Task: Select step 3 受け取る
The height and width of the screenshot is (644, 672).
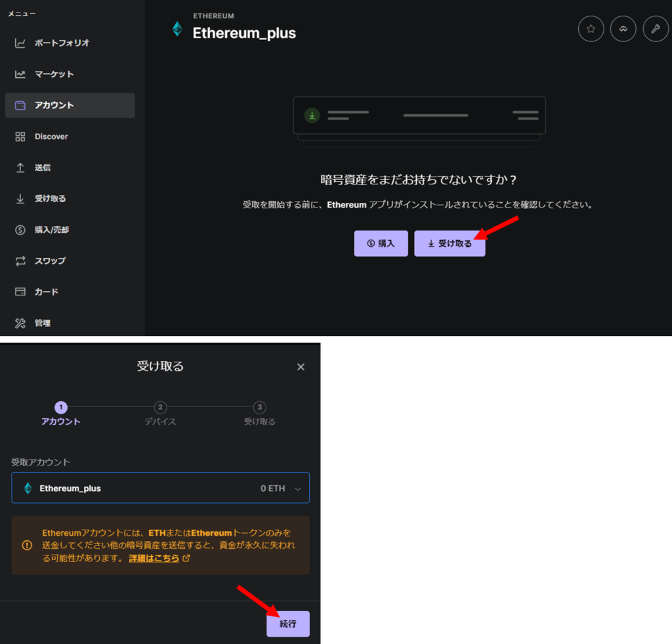Action: (259, 414)
